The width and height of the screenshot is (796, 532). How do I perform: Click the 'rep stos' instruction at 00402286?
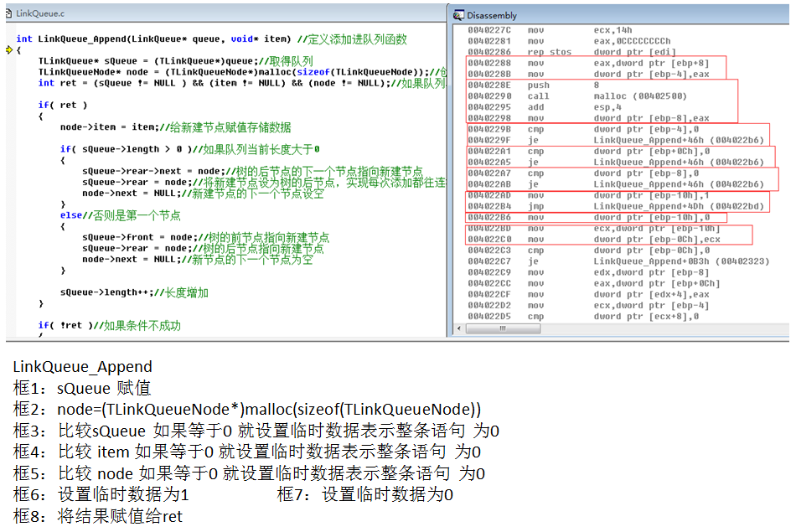(x=571, y=52)
